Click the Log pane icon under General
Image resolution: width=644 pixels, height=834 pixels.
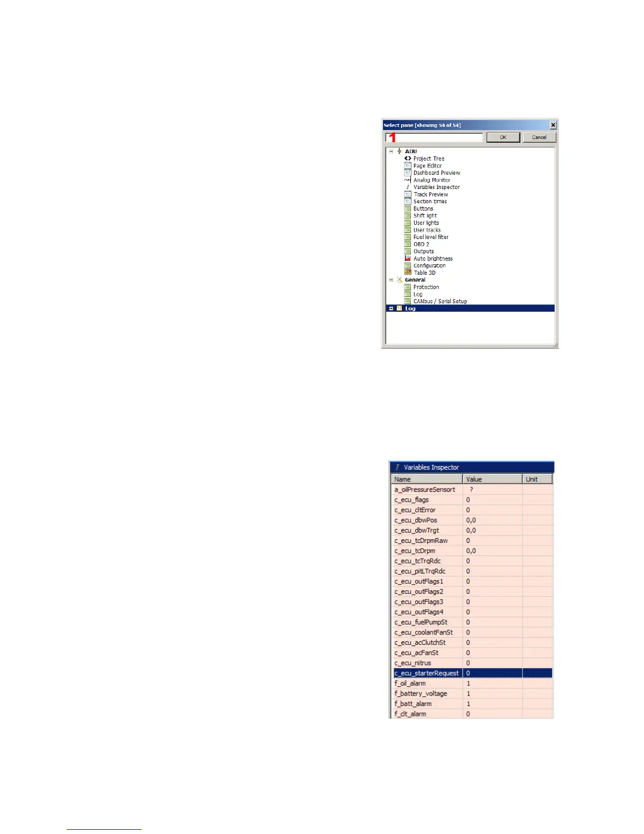(408, 294)
